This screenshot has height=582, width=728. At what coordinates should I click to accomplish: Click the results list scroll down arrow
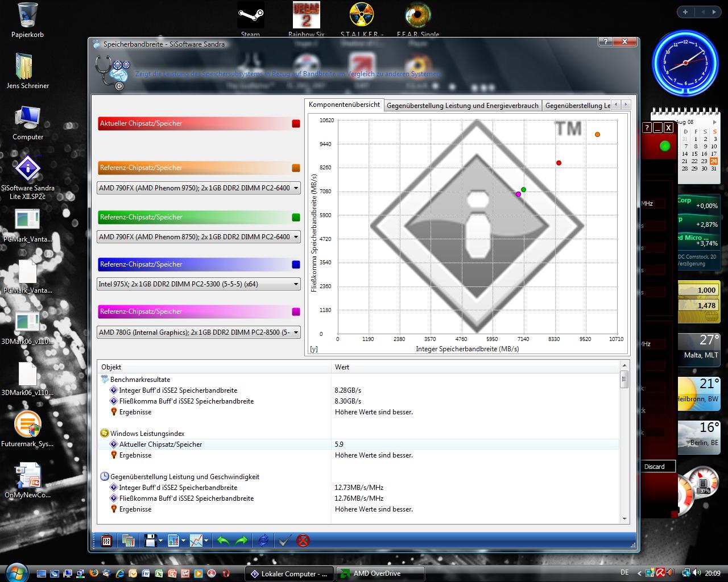coord(624,519)
